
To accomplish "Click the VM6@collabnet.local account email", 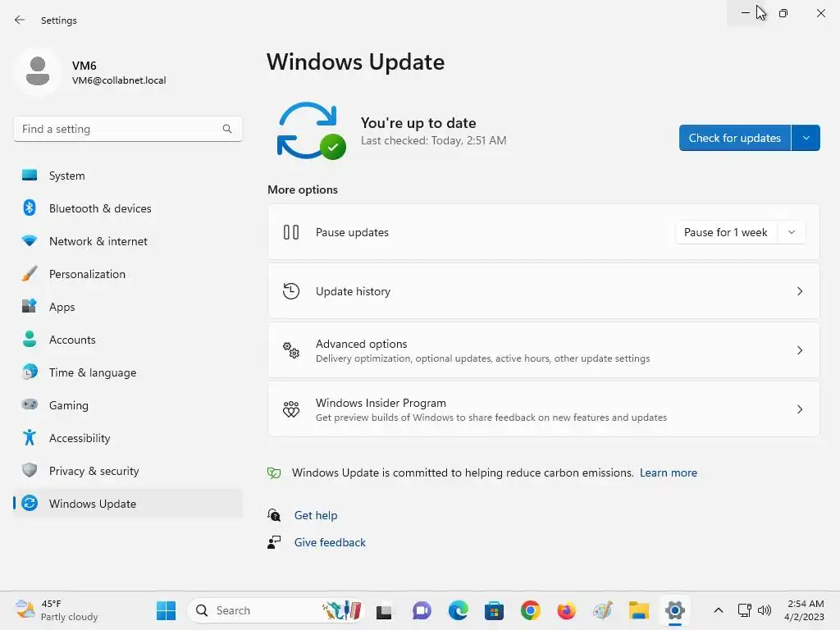I will 119,80.
